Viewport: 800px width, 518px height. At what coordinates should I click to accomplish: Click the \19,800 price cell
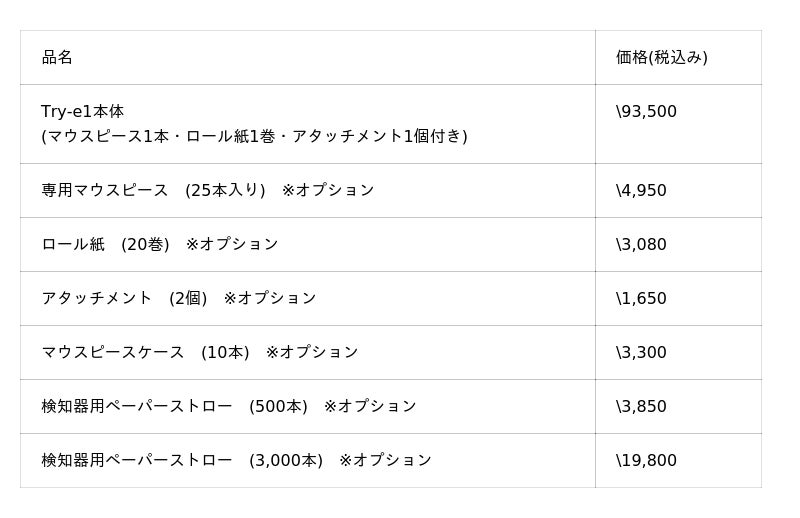(646, 460)
